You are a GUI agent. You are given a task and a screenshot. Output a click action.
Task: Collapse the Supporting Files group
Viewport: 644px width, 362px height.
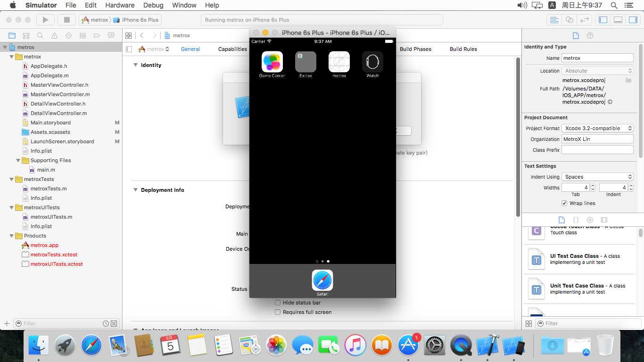tap(18, 160)
